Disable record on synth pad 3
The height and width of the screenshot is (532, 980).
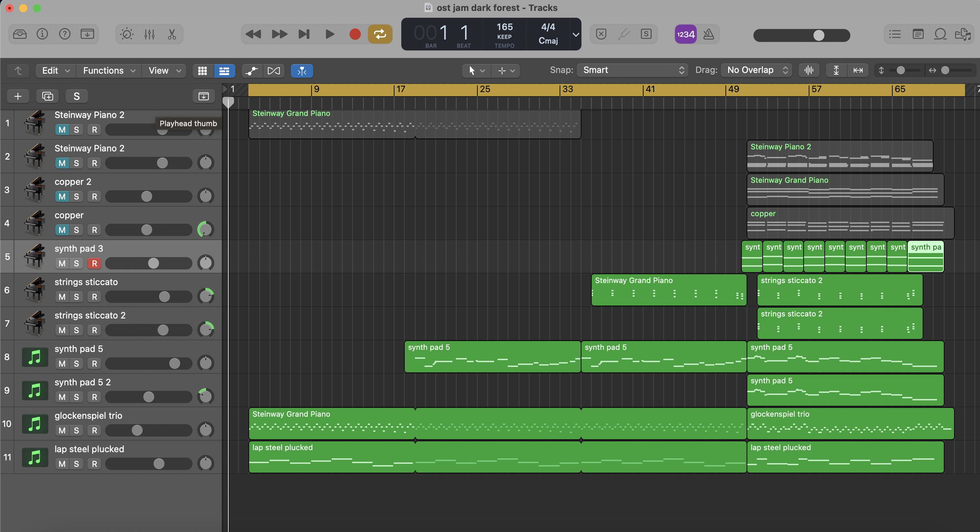(94, 263)
